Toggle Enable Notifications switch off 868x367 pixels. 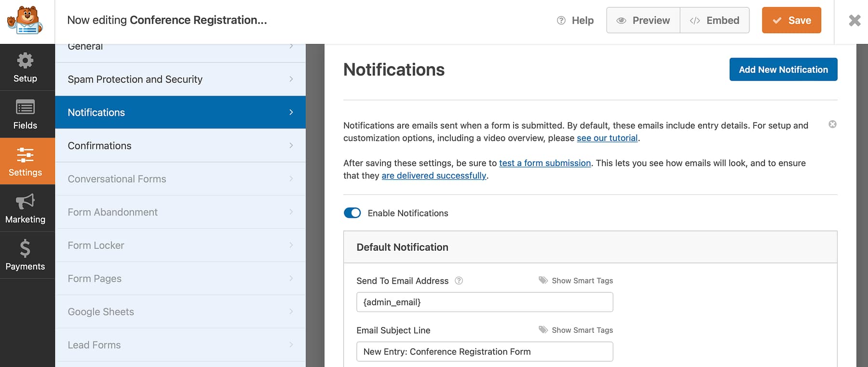(x=352, y=213)
